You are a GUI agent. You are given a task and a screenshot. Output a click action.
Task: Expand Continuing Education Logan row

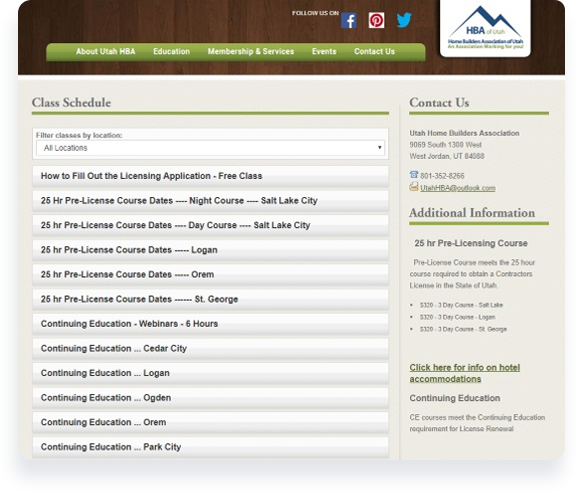pyautogui.click(x=210, y=373)
